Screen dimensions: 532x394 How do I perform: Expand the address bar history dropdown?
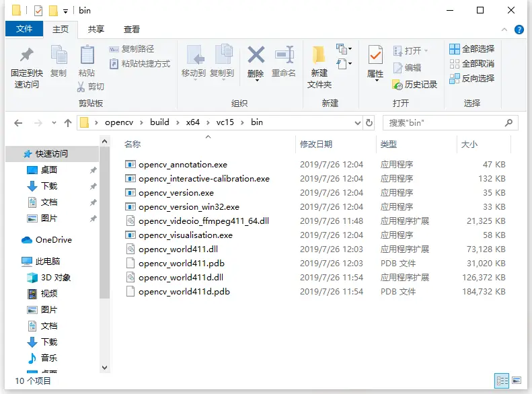point(357,123)
